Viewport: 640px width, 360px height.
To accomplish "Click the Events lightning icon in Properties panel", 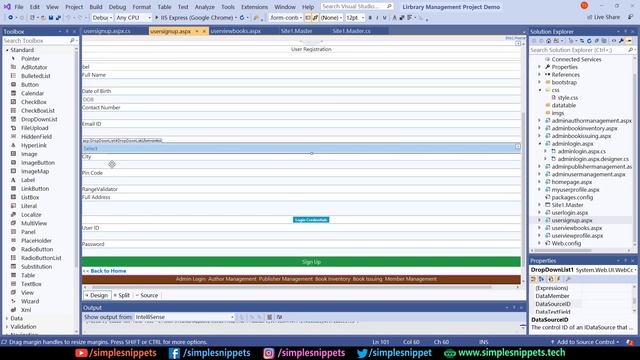I will [559, 279].
